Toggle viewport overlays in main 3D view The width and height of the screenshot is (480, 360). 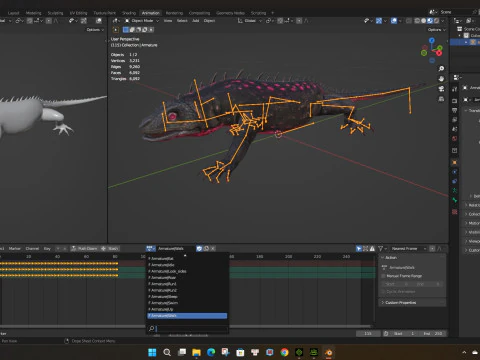click(394, 21)
